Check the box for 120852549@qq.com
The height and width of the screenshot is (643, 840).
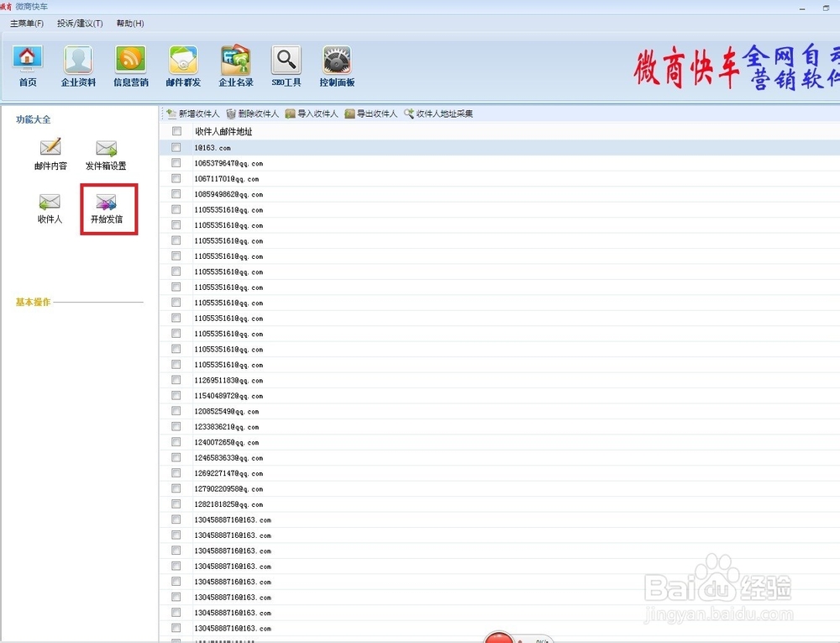(x=176, y=411)
